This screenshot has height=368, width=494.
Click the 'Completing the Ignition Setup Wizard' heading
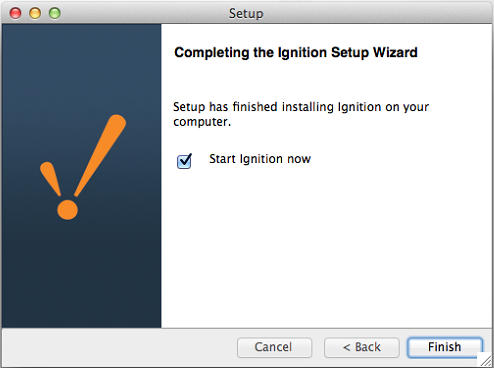(296, 53)
